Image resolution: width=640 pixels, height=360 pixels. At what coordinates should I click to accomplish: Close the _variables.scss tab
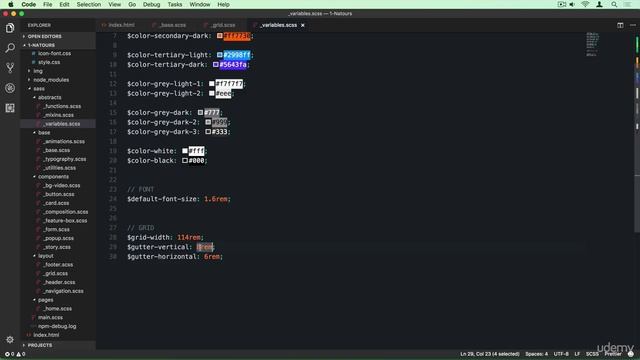click(303, 25)
